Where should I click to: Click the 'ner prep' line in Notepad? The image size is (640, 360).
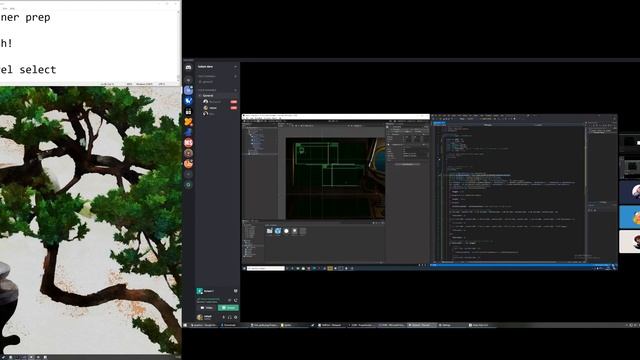(x=25, y=18)
